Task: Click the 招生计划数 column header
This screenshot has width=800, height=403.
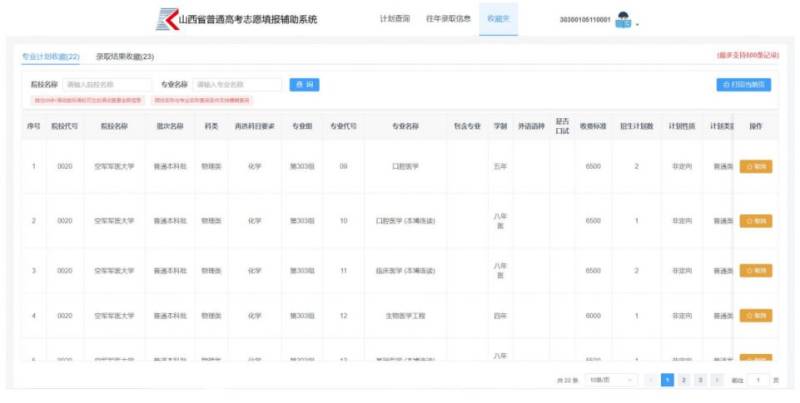Action: point(636,126)
